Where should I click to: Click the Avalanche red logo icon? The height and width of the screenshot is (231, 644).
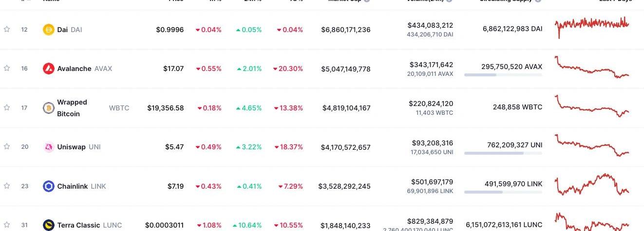pyautogui.click(x=49, y=69)
